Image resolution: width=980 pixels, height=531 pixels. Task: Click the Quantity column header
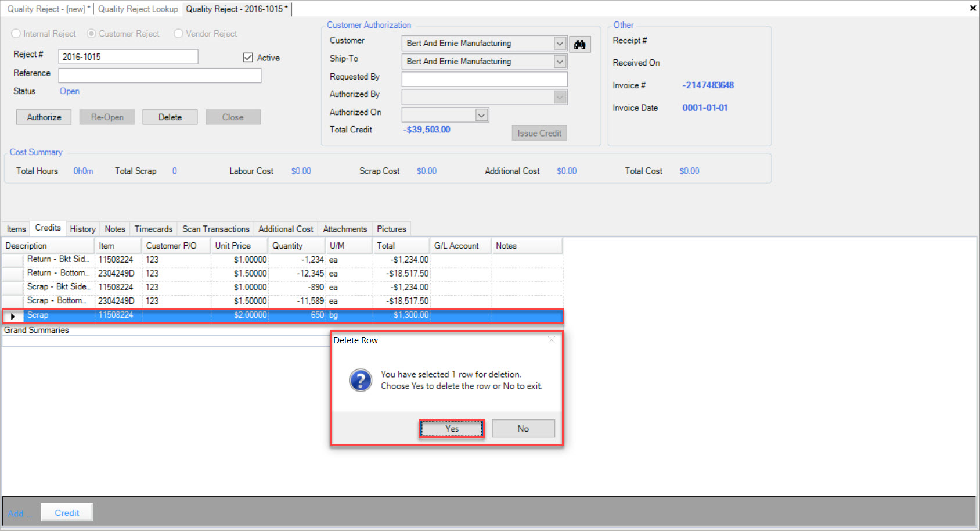tap(297, 246)
